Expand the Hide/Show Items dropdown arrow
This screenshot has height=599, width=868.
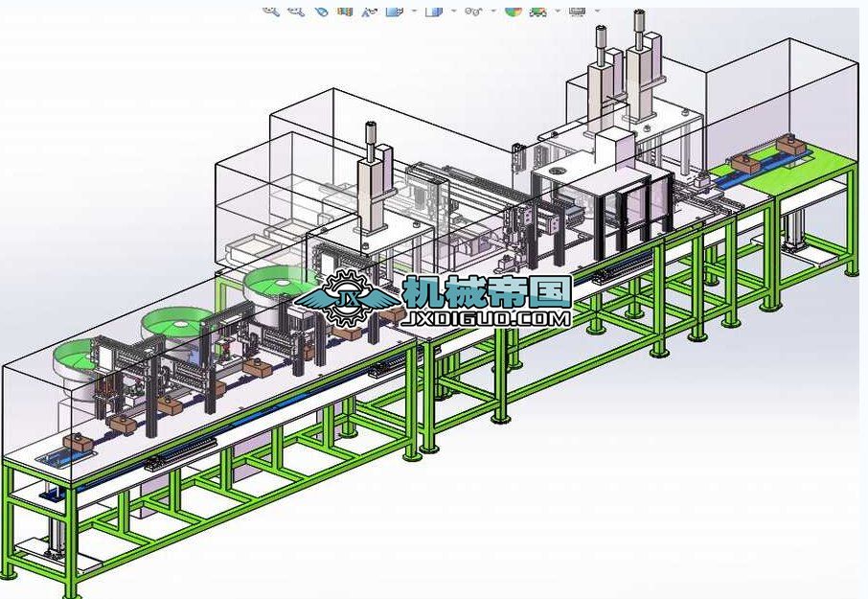(493, 11)
